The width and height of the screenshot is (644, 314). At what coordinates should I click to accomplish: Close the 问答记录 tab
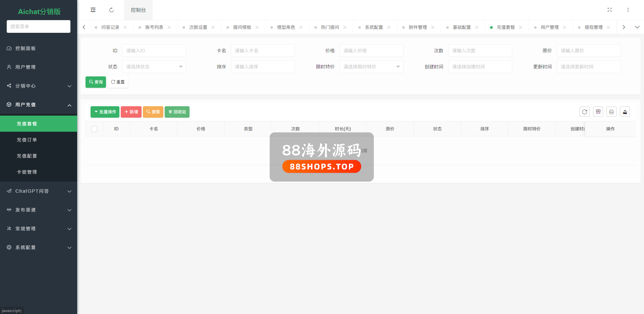pyautogui.click(x=125, y=27)
